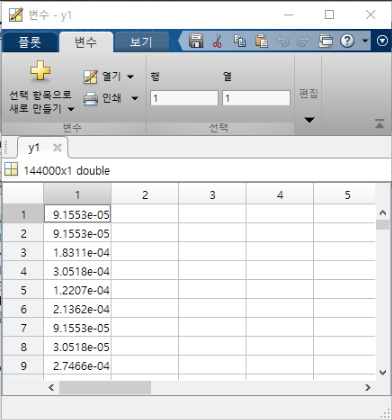Click the Undo arrow icon

coord(282,41)
